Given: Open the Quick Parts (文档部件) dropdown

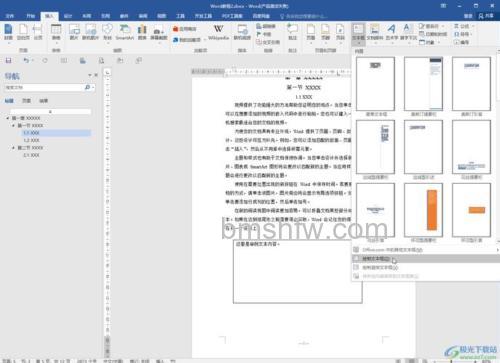Looking at the screenshot, I should click(x=375, y=33).
